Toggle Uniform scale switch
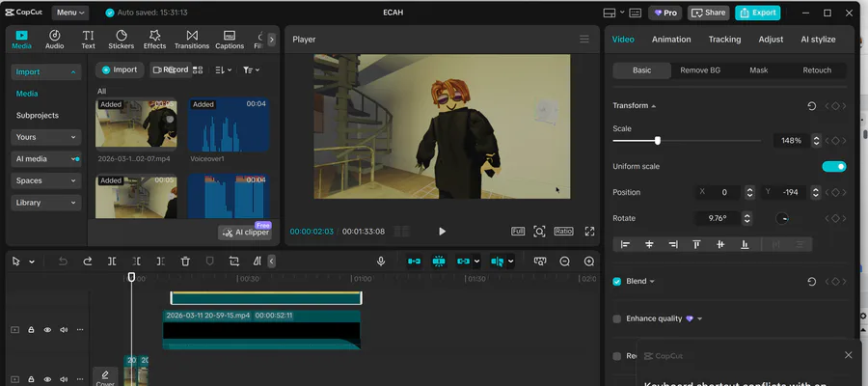The height and width of the screenshot is (386, 868). point(833,166)
